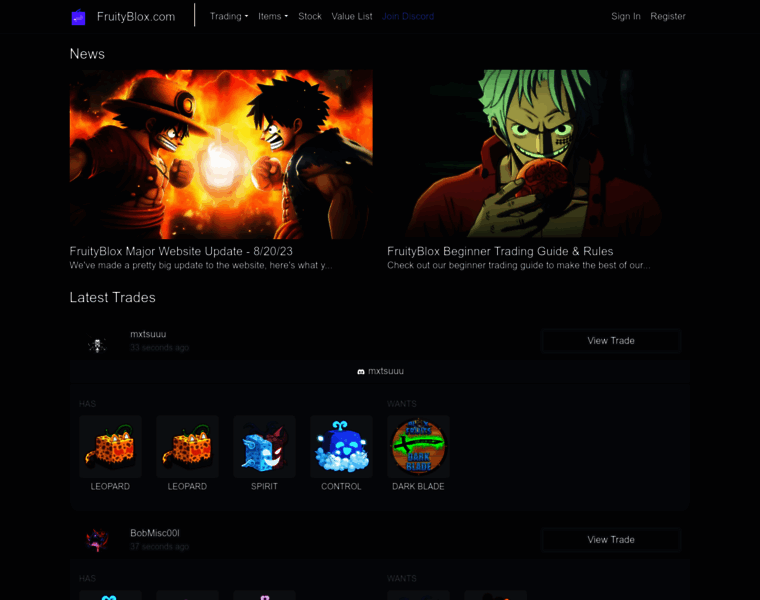View mxtsuuu's trade
This screenshot has height=600, width=760.
point(611,341)
